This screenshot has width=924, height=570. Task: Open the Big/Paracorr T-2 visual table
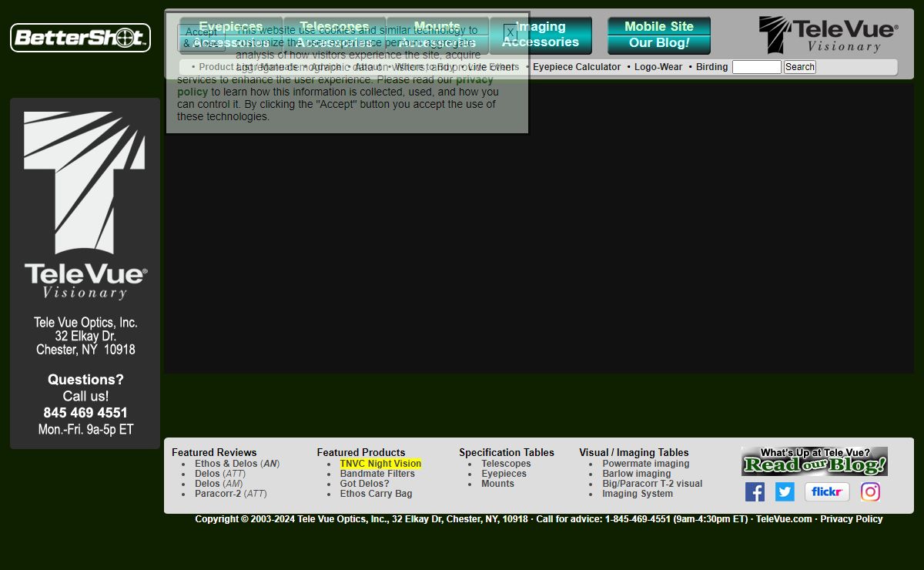point(653,484)
